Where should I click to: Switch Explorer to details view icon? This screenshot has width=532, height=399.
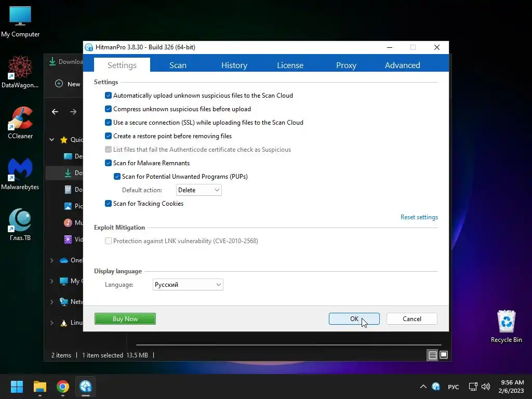(432, 355)
